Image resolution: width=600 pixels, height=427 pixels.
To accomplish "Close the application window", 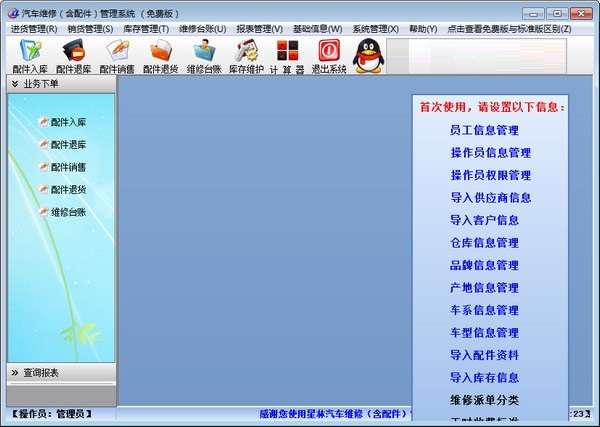I will pos(581,14).
